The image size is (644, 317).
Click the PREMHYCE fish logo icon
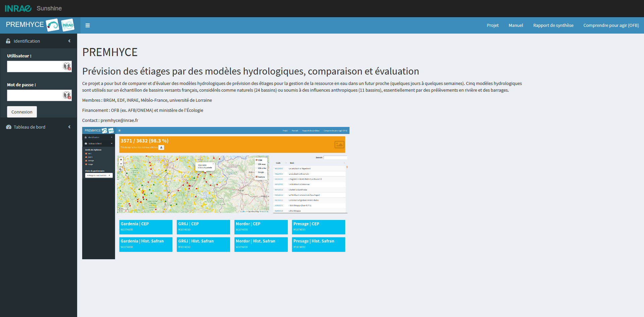click(x=53, y=25)
